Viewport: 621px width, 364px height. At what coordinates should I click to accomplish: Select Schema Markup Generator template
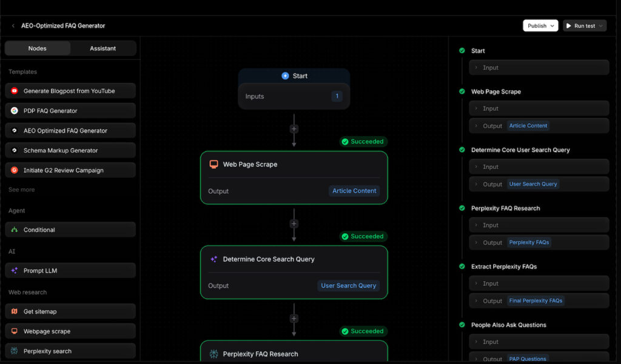(x=70, y=150)
